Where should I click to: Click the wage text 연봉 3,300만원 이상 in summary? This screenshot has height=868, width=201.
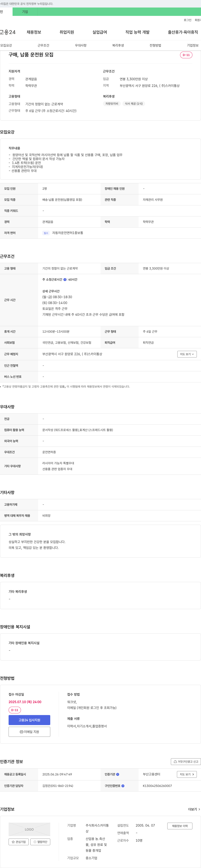[x=134, y=79]
